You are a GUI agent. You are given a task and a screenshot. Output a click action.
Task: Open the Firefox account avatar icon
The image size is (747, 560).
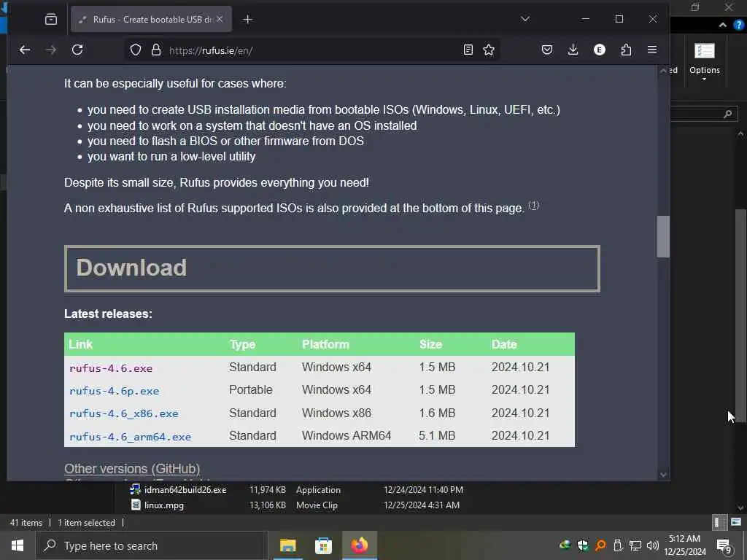pos(600,50)
